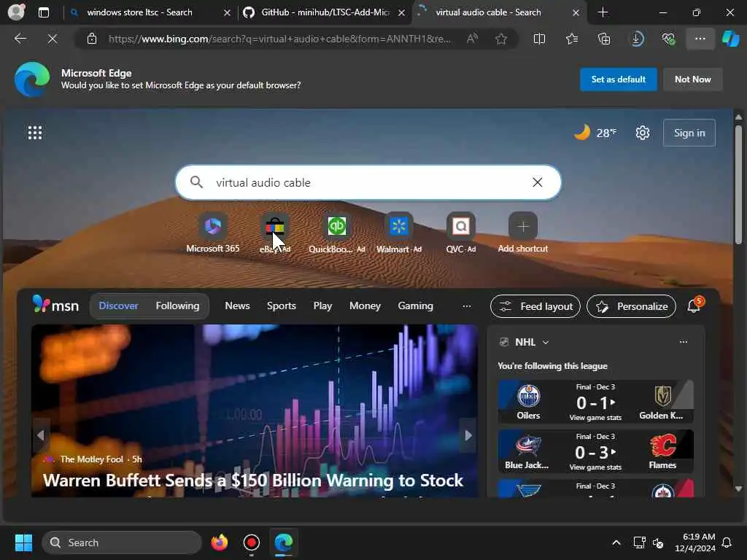The height and width of the screenshot is (560, 747).
Task: Open Downloads panel
Action: click(x=636, y=39)
